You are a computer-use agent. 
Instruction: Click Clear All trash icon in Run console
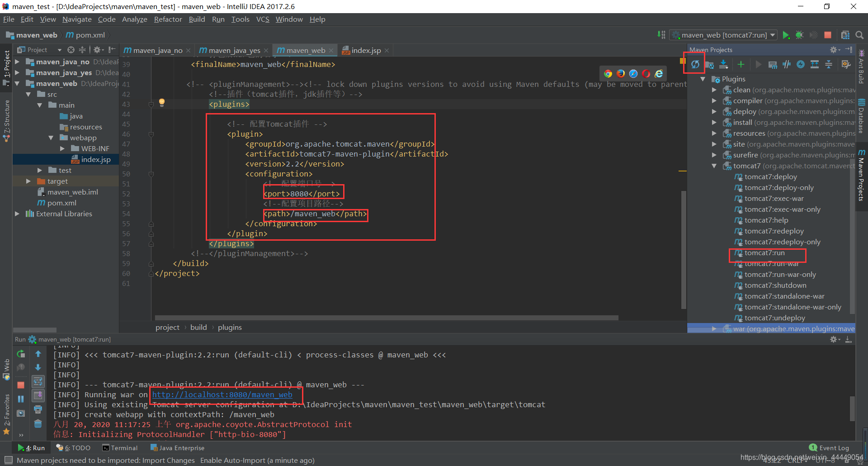click(x=38, y=423)
